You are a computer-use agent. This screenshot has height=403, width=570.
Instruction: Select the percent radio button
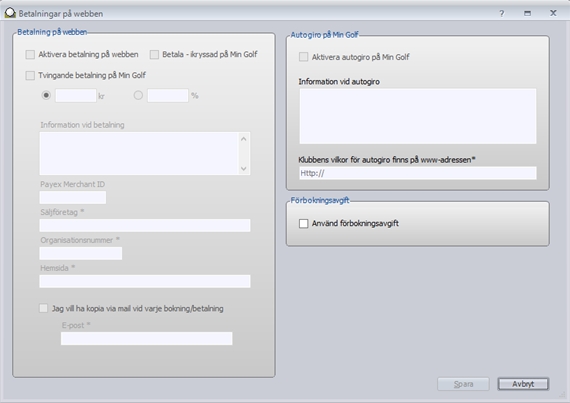(x=138, y=95)
